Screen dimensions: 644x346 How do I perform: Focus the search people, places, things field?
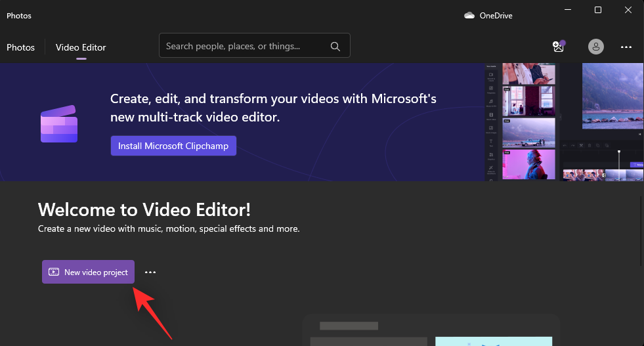[x=255, y=45]
